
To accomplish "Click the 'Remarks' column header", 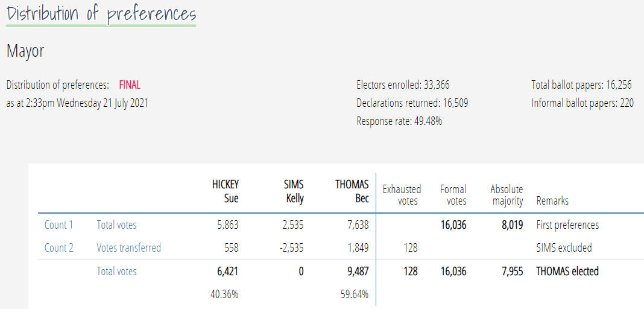I will [552, 201].
